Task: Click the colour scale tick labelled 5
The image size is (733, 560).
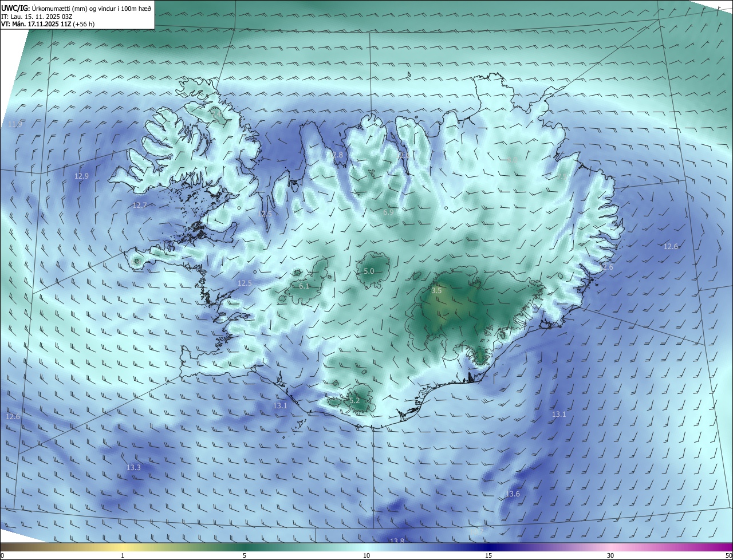Action: pyautogui.click(x=245, y=555)
